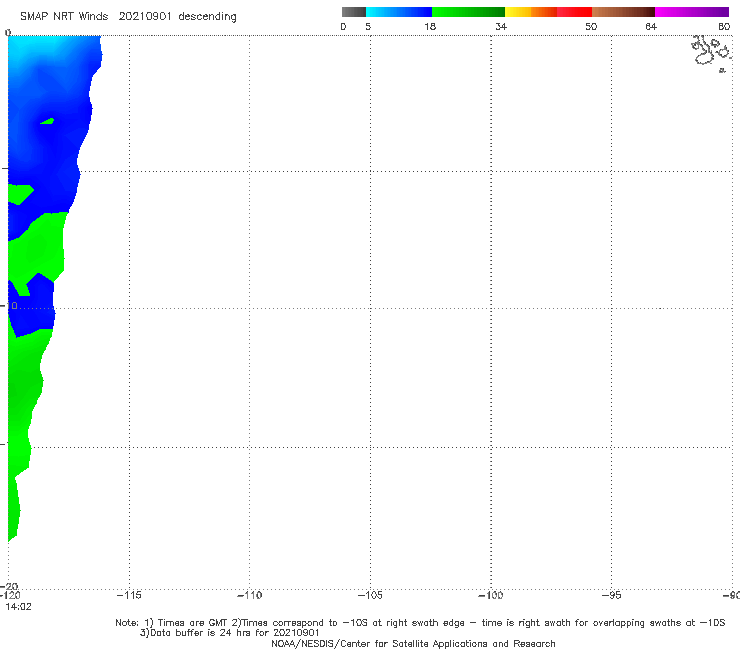The image size is (740, 650).
Task: Click 'Data buffer is 24 hrs' note
Action: 230,633
